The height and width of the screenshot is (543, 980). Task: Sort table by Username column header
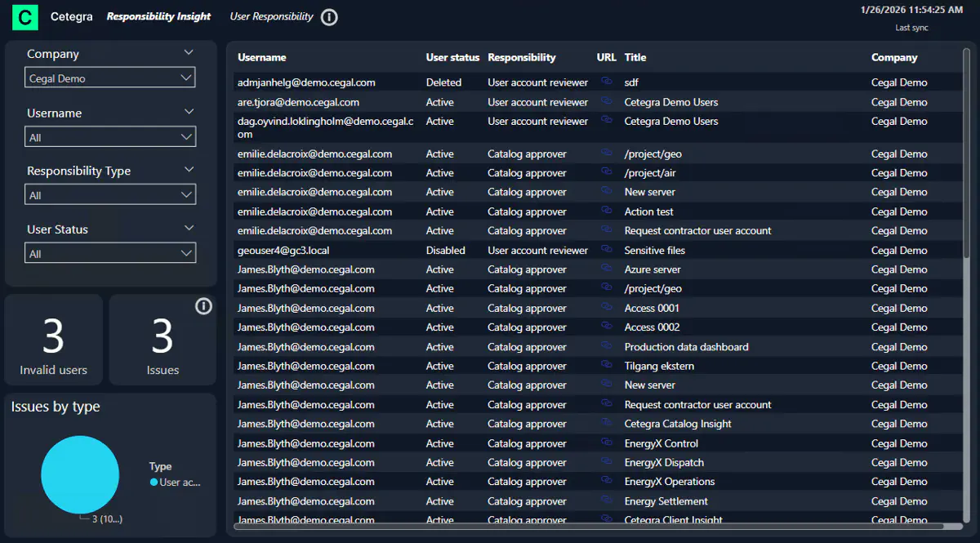pos(262,58)
